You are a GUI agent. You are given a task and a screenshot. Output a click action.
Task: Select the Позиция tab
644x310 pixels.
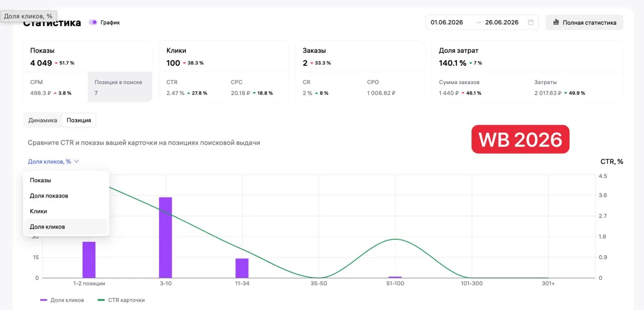pyautogui.click(x=79, y=120)
